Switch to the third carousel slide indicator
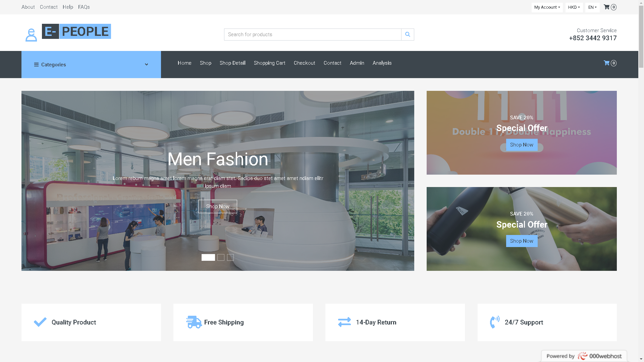Screen dimensions: 644x362 coord(230,257)
